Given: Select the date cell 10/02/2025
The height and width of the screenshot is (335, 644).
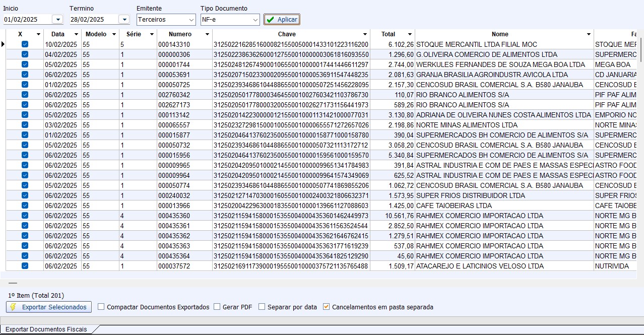Looking at the screenshot, I should pos(62,44).
